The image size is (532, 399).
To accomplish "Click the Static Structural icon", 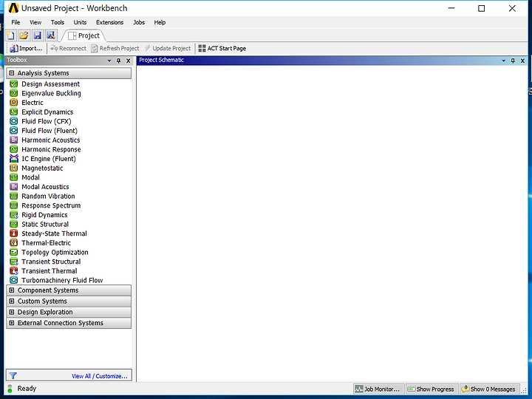I will point(13,224).
